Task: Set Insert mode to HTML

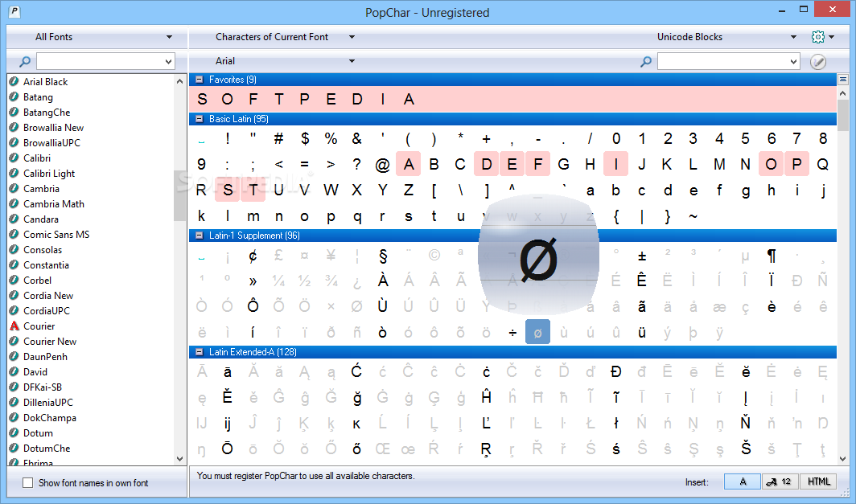Action: (818, 481)
